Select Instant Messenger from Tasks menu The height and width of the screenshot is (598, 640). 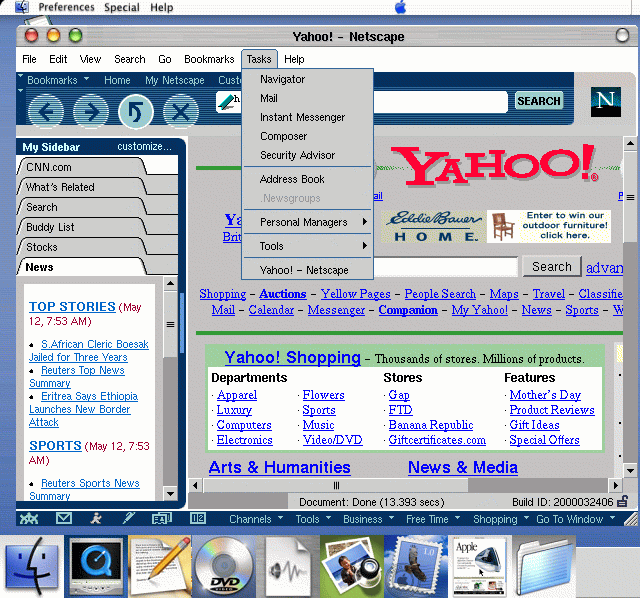(307, 117)
